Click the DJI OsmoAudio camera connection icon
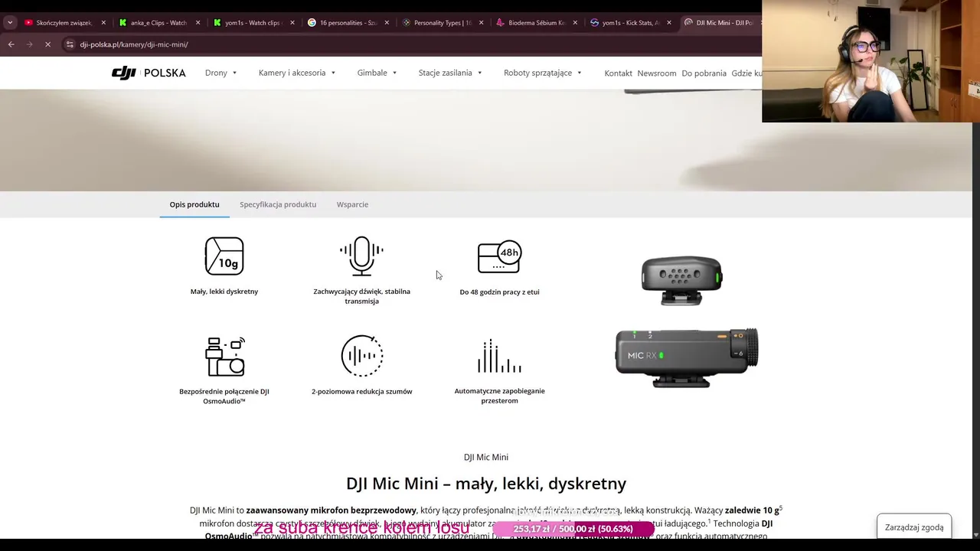 pos(224,357)
